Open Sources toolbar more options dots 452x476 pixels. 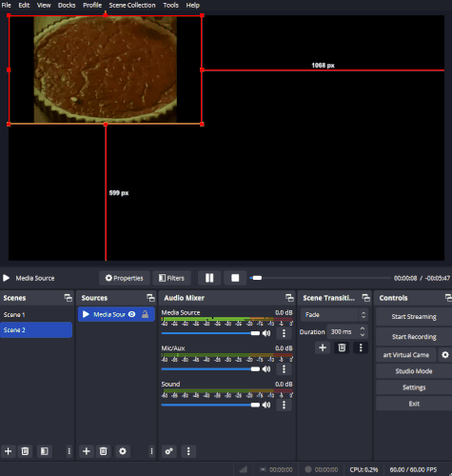tap(151, 451)
